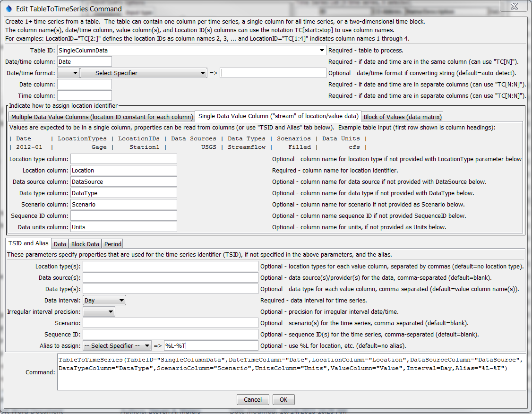Click the Alias to assign text field
The image size is (532, 414).
tap(211, 346)
